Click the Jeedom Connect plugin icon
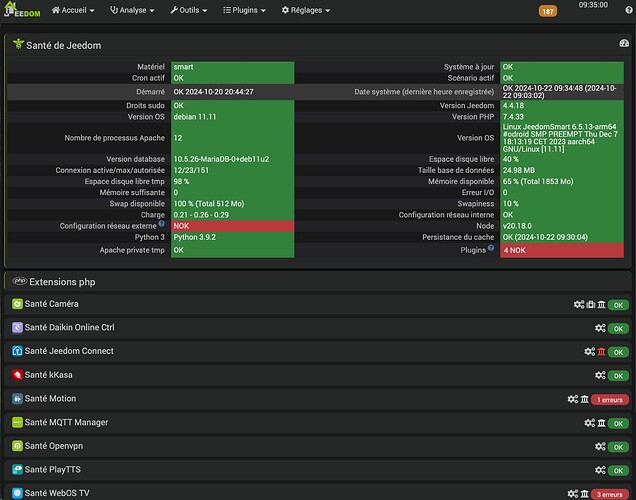 [17, 351]
